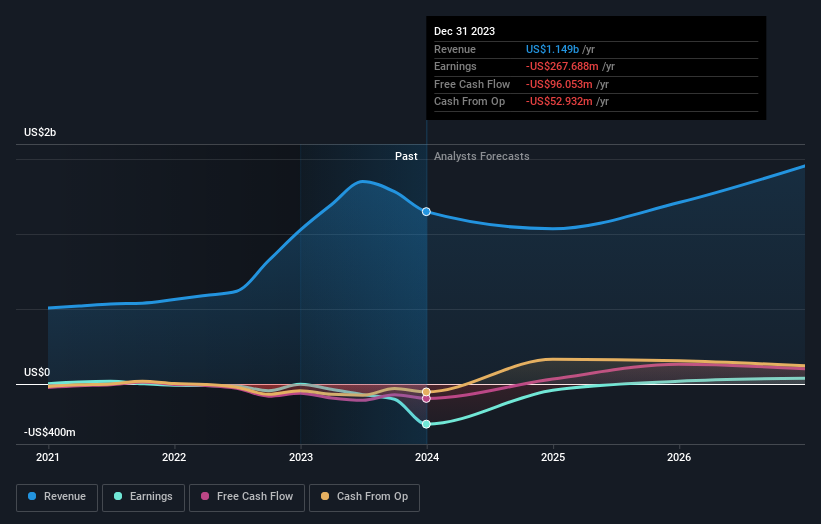Click the -US$96.053m free cash flow value
The height and width of the screenshot is (524, 821).
point(559,84)
